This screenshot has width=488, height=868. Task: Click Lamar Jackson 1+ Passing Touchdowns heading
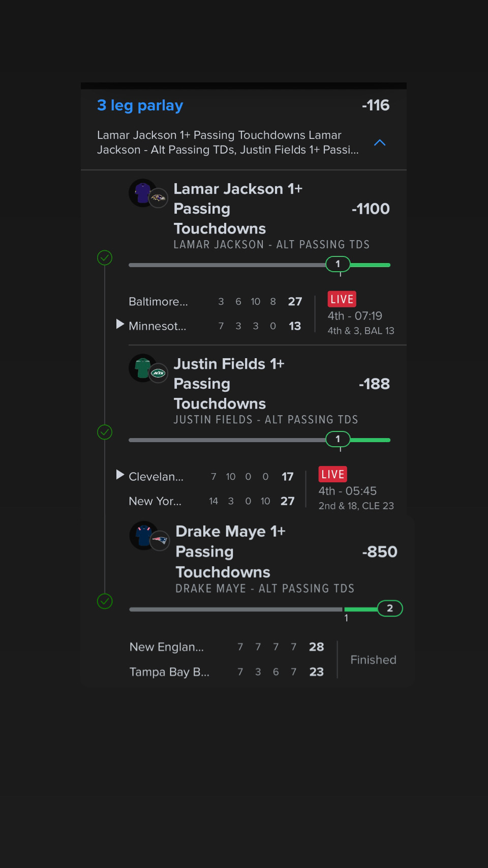pos(238,209)
